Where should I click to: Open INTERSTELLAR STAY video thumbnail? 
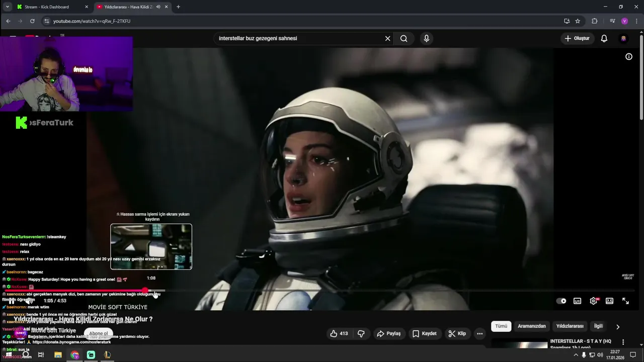pos(519,345)
